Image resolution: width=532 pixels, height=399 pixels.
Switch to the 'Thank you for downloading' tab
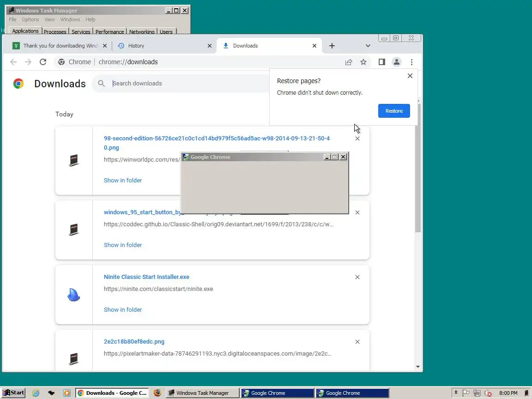60,46
